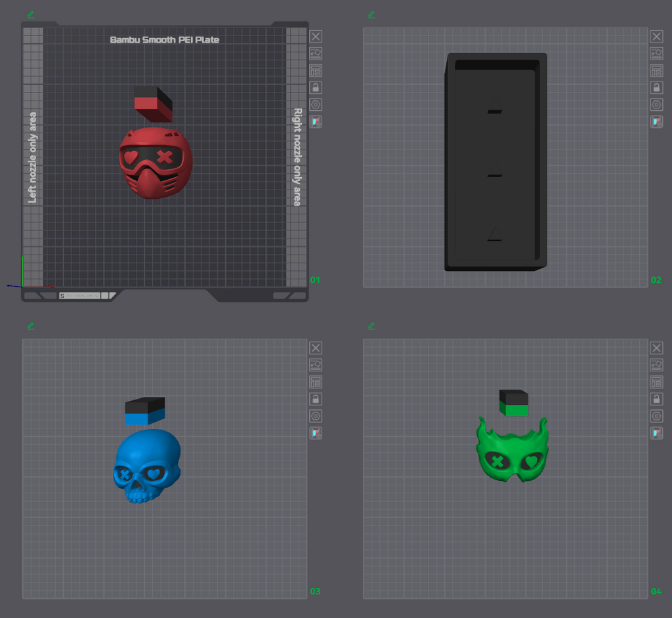Remove plate 04 with its X icon

[656, 348]
